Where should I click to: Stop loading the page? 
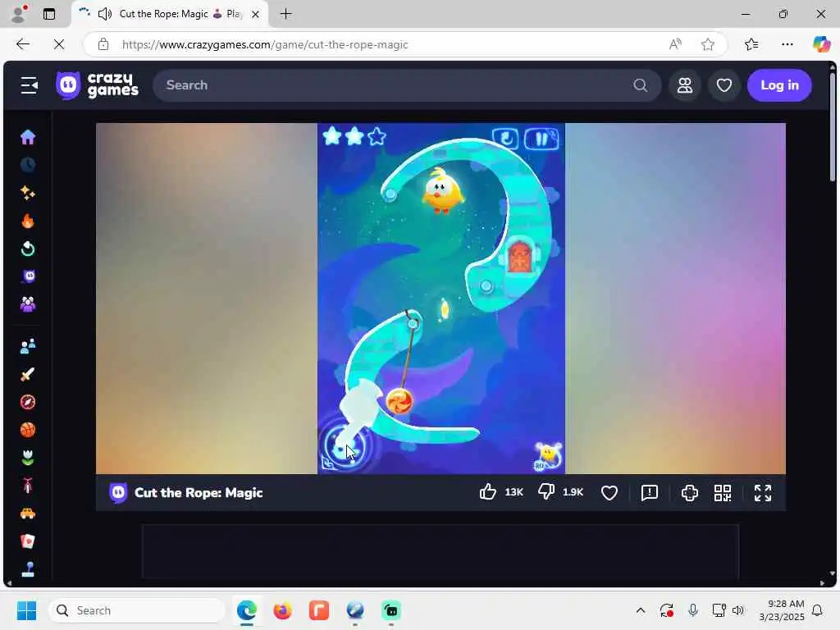59,44
